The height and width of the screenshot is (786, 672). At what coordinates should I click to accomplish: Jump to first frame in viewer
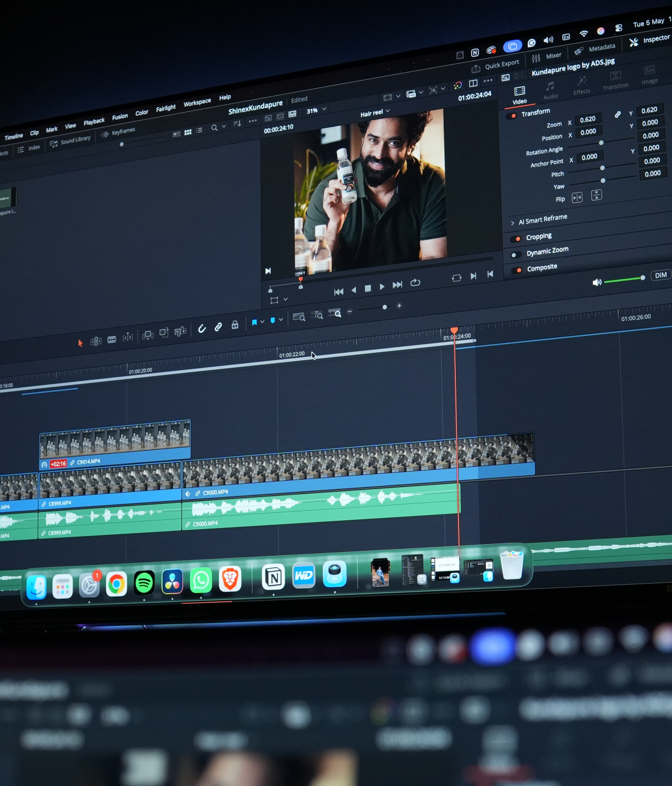coord(339,292)
